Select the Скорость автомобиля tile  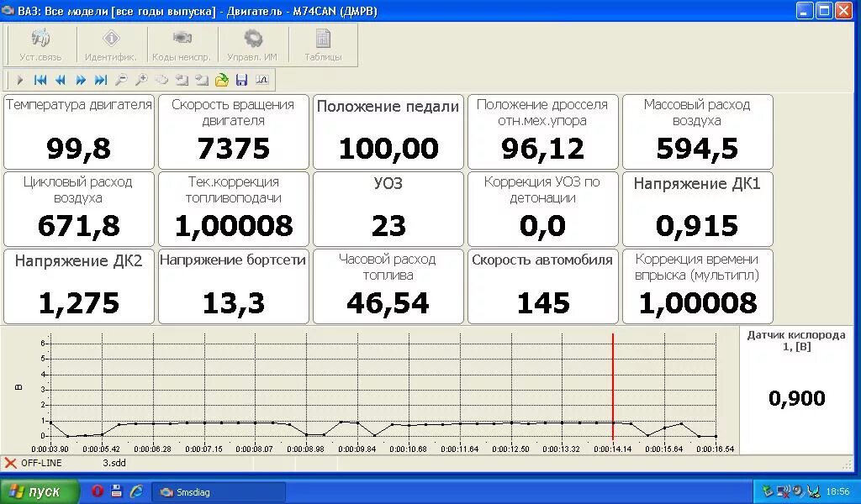pyautogui.click(x=543, y=286)
